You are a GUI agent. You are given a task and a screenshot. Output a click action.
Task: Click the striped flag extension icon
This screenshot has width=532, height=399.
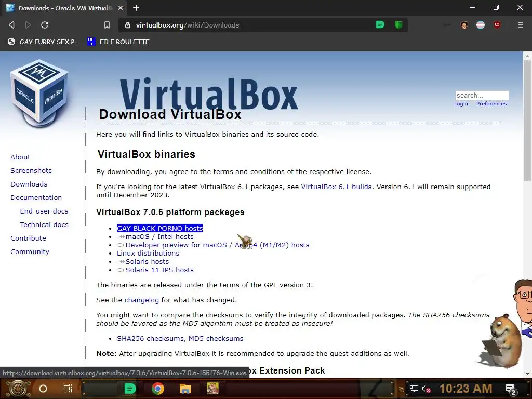[x=481, y=25]
